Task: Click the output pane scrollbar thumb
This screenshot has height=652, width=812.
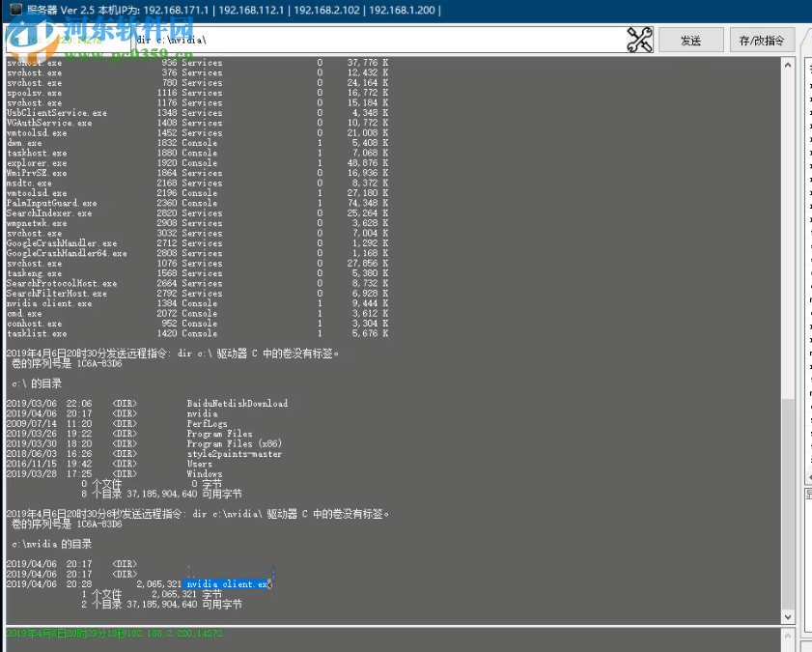Action: [x=788, y=504]
